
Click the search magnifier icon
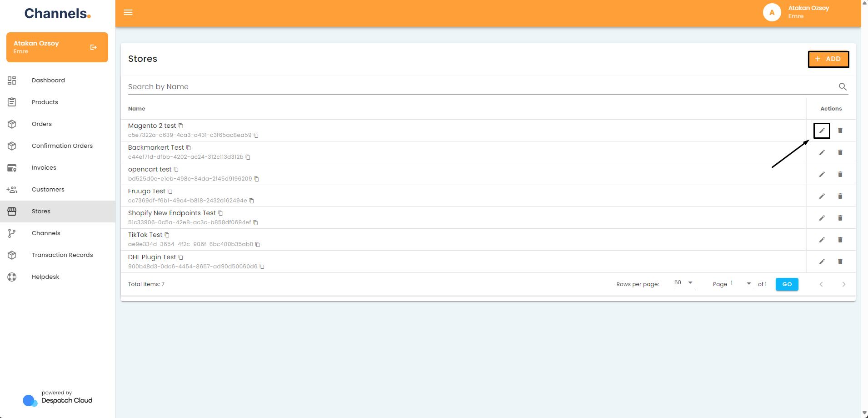point(843,86)
